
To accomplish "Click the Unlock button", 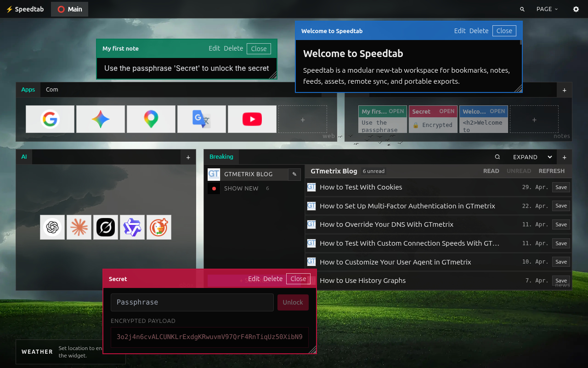I will (293, 302).
